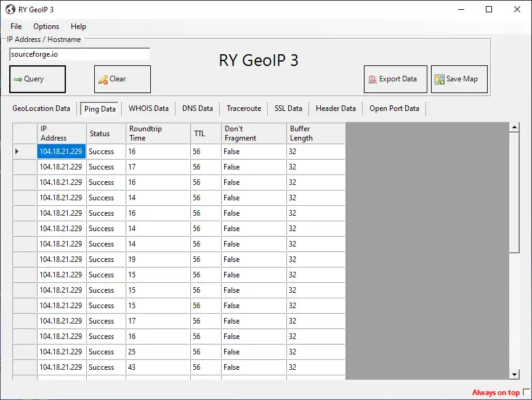The height and width of the screenshot is (400, 532).
Task: Open the Help menu
Action: [78, 27]
